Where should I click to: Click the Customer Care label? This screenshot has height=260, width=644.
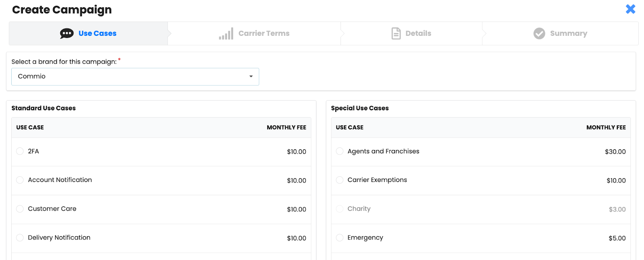tap(52, 208)
